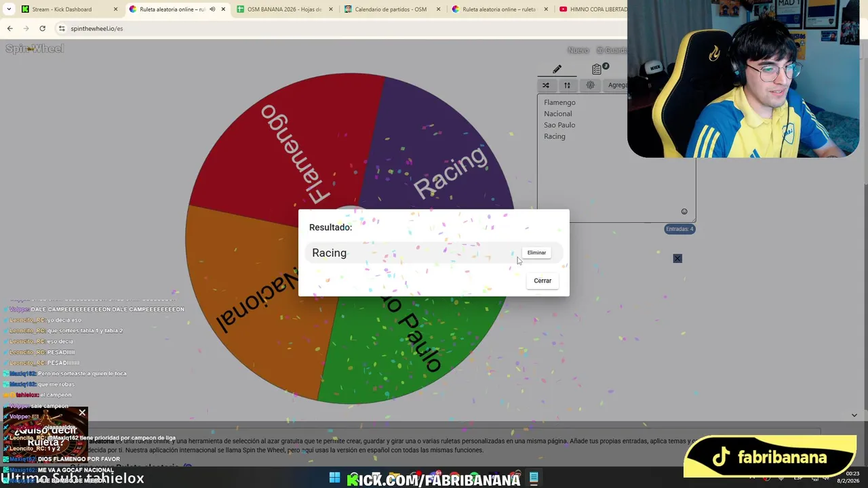The height and width of the screenshot is (488, 868).
Task: Click the Agregar button
Action: [x=617, y=85]
